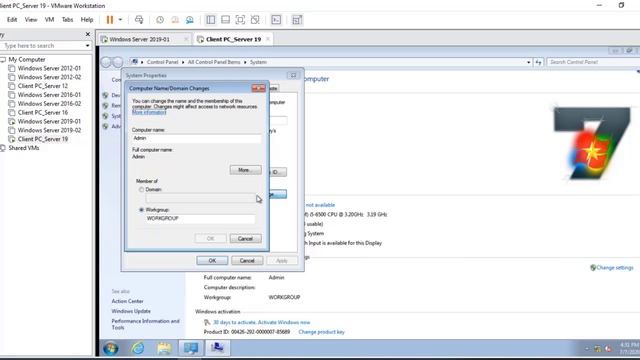Viewport: 640px width, 360px height.
Task: Click All Control Panel Items breadcrumb
Action: point(214,62)
